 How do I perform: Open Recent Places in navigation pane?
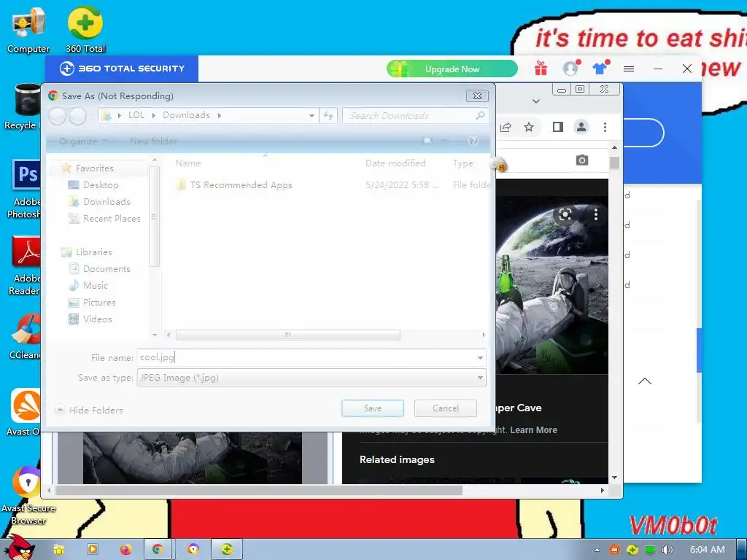tap(112, 219)
